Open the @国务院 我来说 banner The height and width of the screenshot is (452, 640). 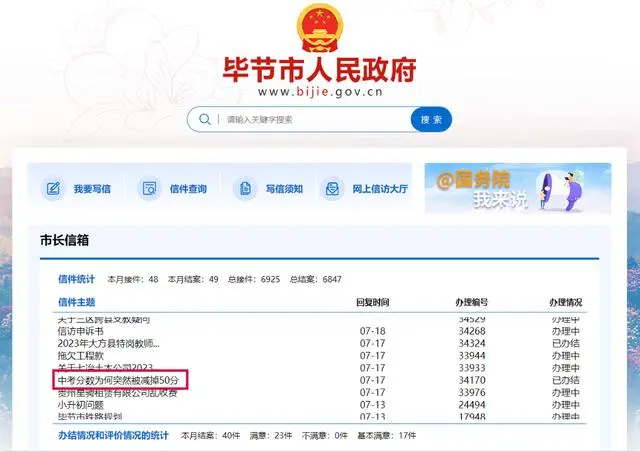tap(518, 188)
